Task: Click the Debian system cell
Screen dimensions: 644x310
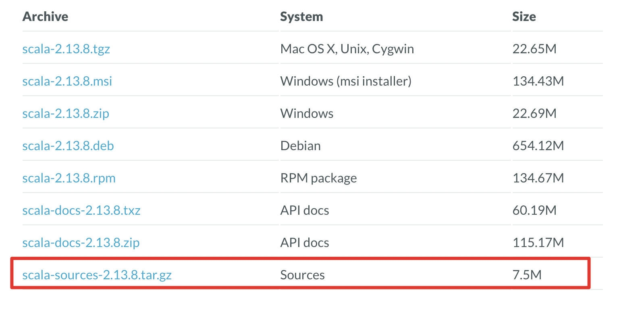Action: pyautogui.click(x=301, y=146)
